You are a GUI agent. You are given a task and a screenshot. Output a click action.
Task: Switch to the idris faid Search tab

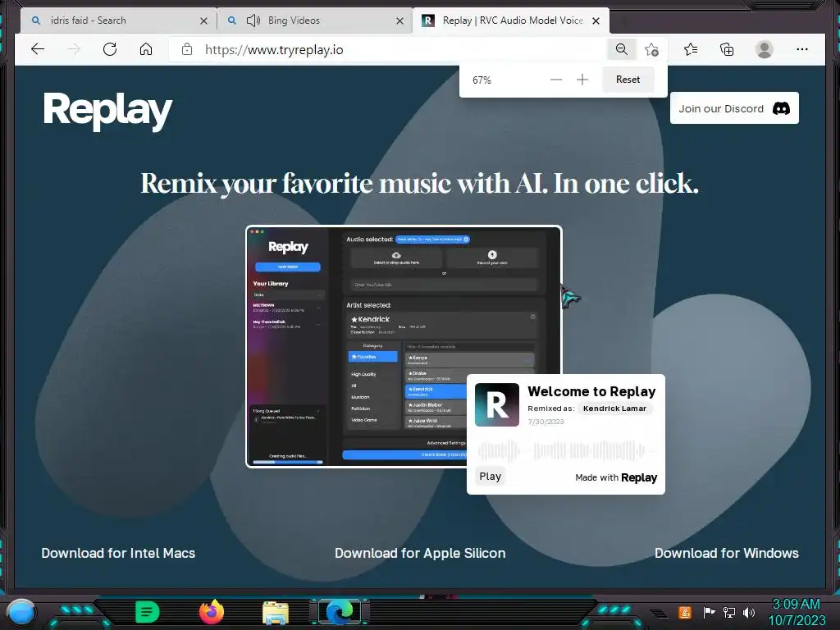point(118,21)
